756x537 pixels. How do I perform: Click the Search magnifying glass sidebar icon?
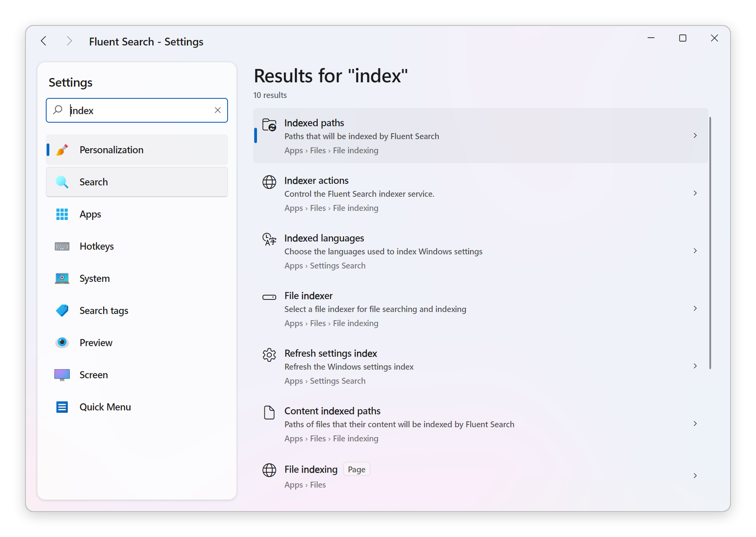click(62, 182)
